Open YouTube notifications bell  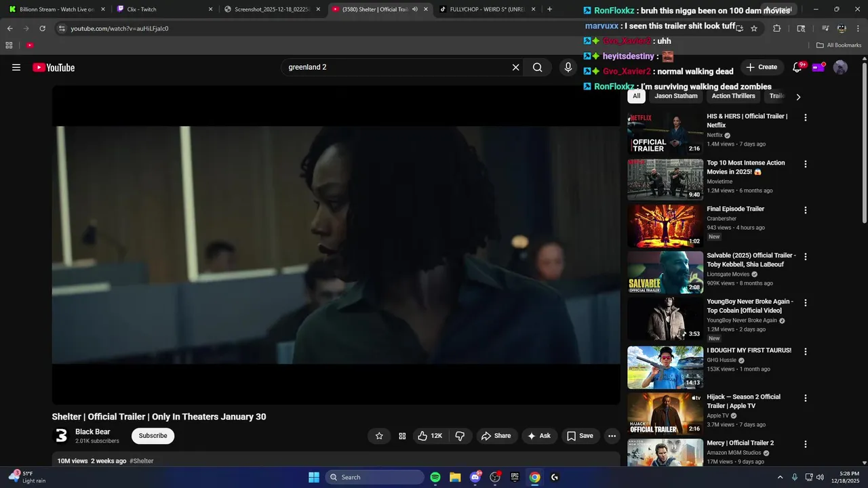797,67
